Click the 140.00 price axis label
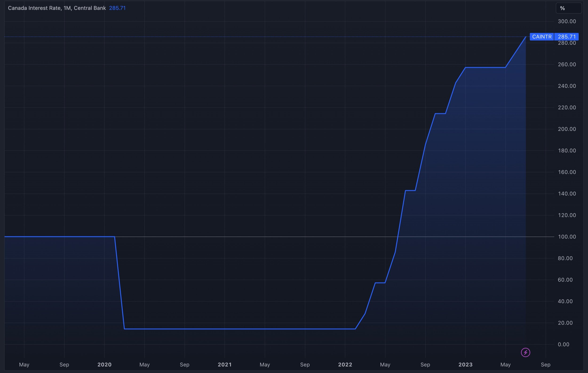 (x=567, y=194)
